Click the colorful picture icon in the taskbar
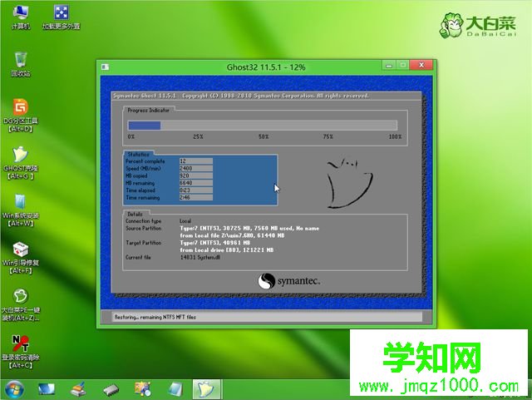This screenshot has height=400, width=532. 143,389
